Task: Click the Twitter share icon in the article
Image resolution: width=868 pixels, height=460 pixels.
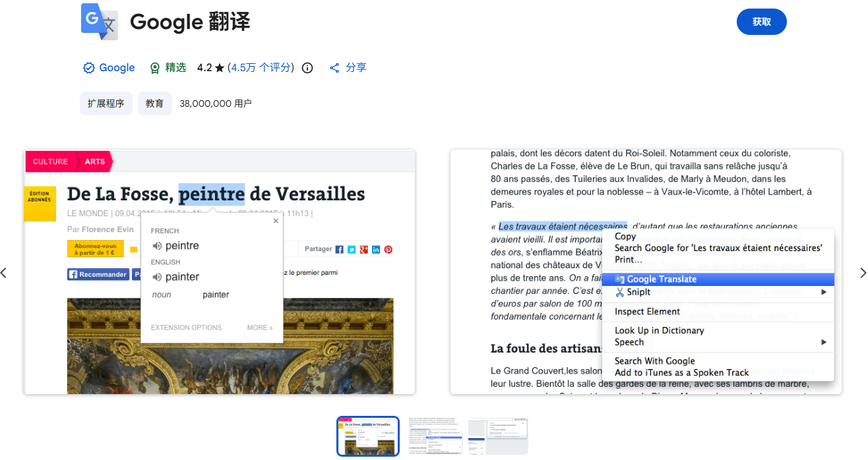Action: click(x=352, y=249)
